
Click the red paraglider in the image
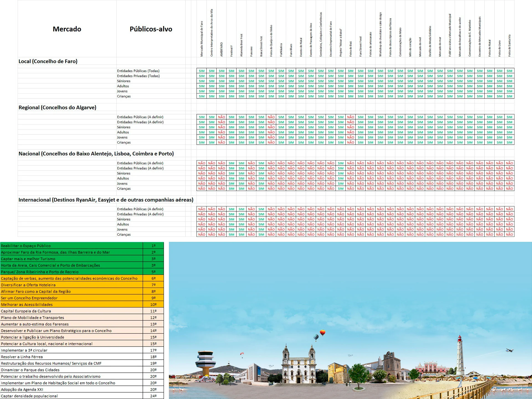tap(242, 354)
